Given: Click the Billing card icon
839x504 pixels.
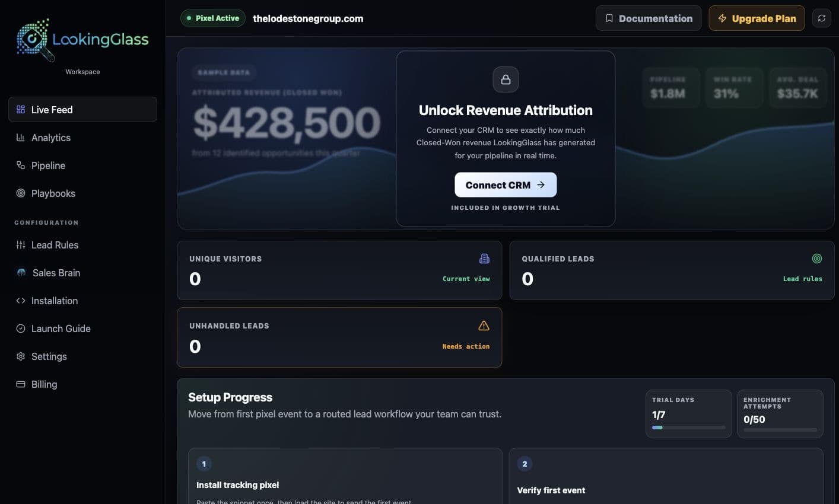Looking at the screenshot, I should [21, 384].
